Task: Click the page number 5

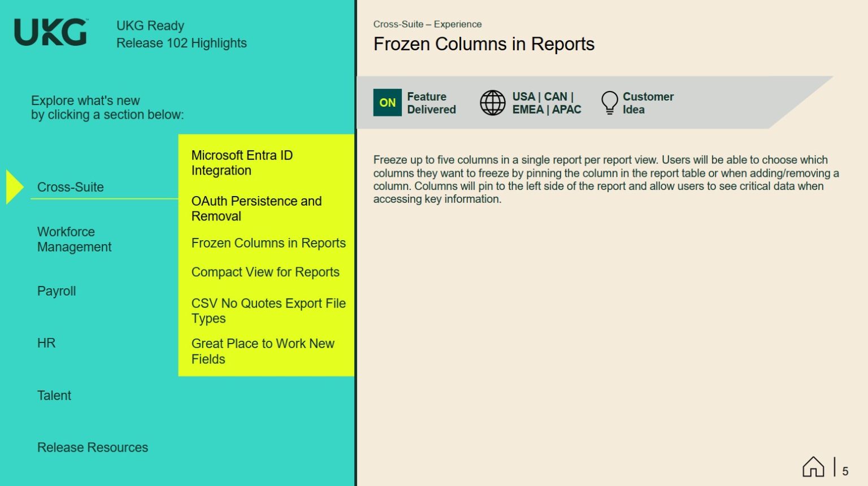Action: coord(845,471)
